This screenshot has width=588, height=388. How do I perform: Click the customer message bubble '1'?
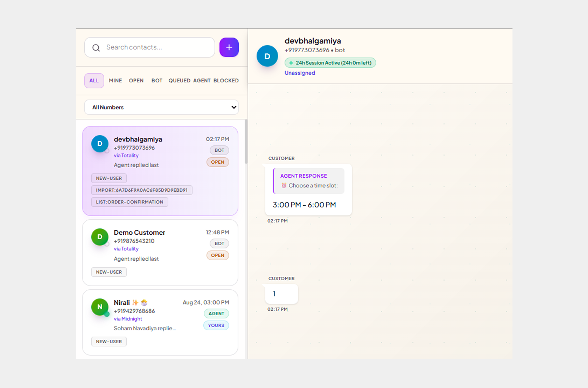coord(281,294)
